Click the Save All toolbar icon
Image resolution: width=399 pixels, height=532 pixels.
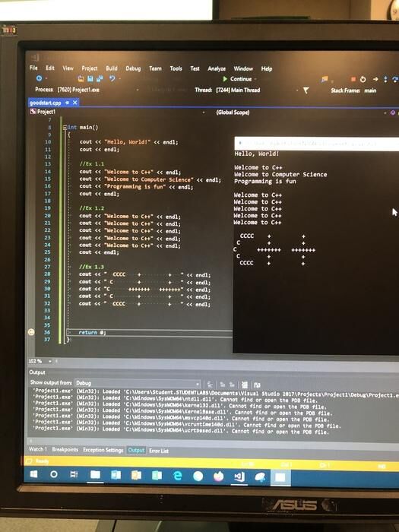[x=100, y=79]
